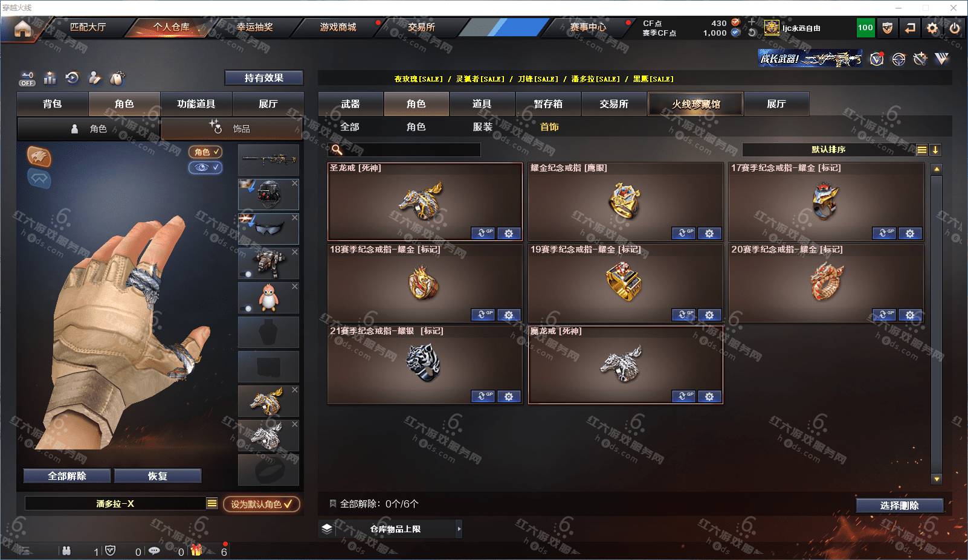Remove the equipped helmet item with X
The height and width of the screenshot is (560, 968).
295,183
